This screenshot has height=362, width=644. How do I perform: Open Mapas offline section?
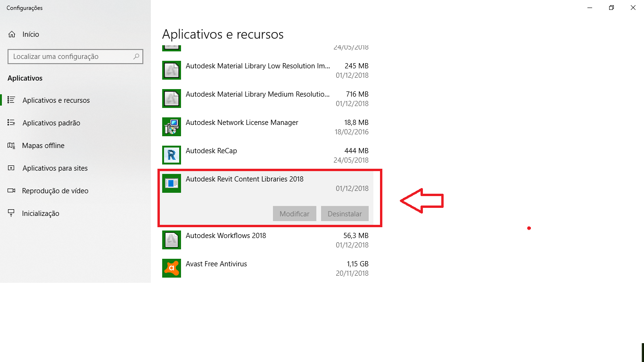click(x=75, y=145)
